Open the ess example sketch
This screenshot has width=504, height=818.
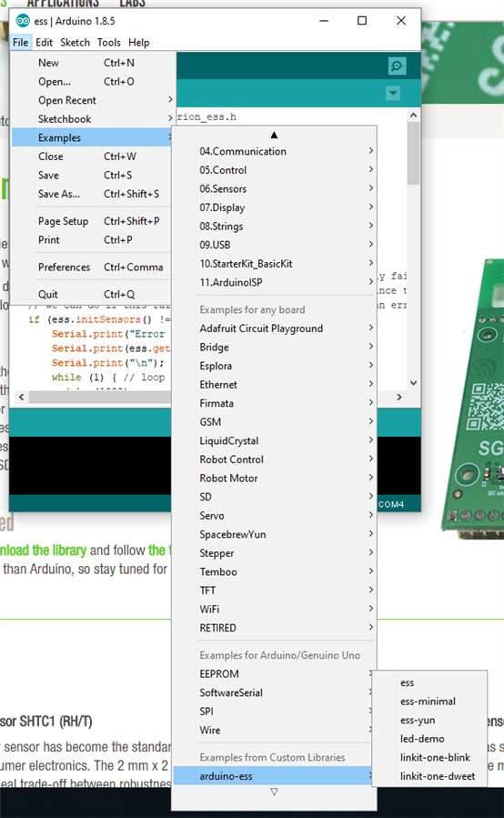pyautogui.click(x=429, y=683)
